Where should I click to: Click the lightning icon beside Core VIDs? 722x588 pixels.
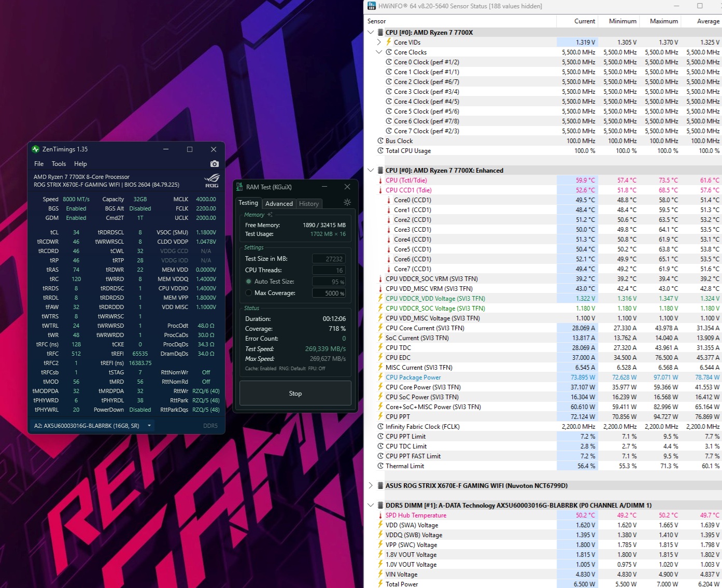(389, 42)
